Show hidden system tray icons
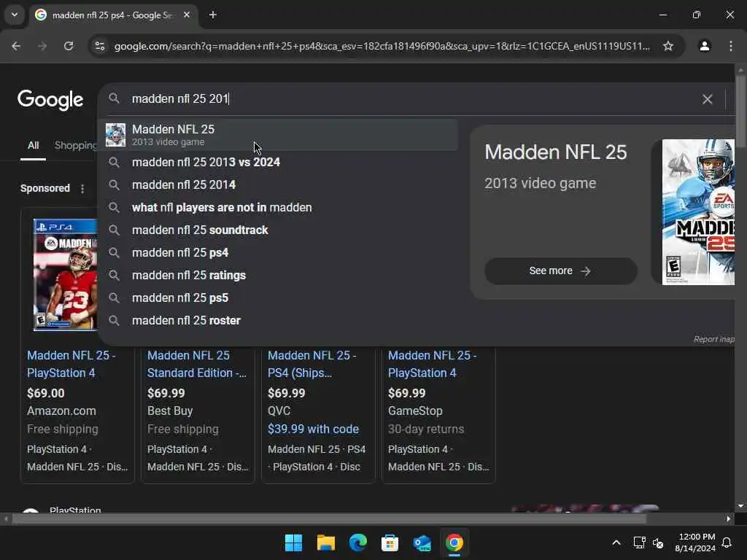 click(x=616, y=542)
